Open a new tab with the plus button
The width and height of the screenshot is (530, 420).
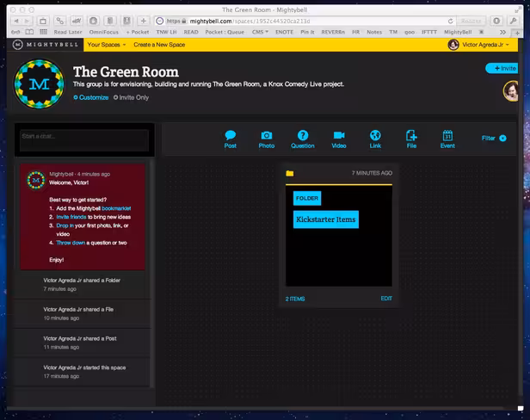click(517, 34)
